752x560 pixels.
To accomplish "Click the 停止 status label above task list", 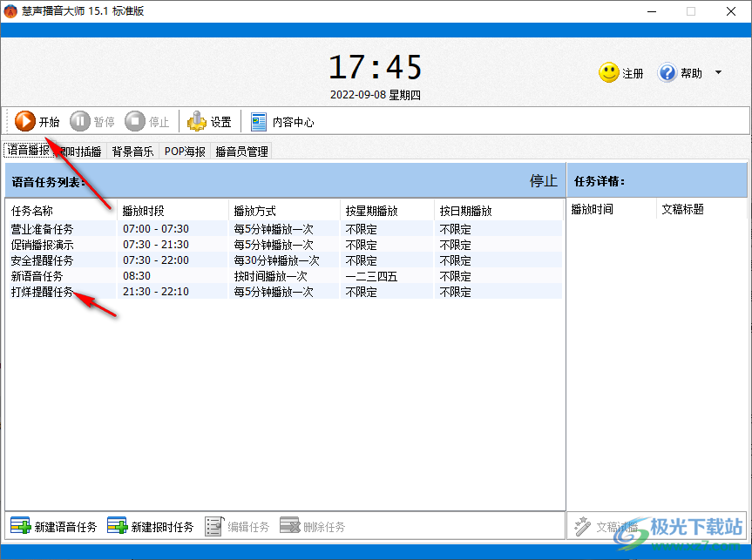I will [x=543, y=181].
